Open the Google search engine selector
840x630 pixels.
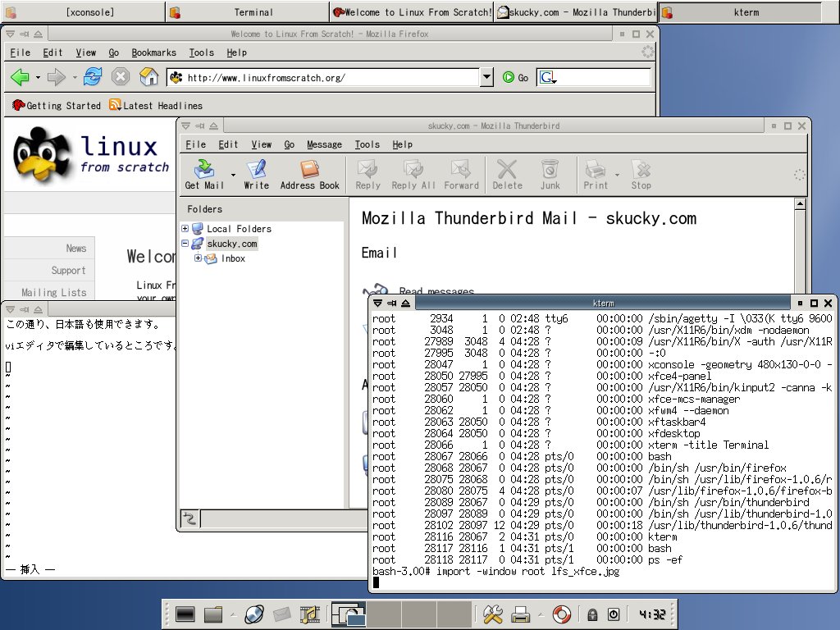pyautogui.click(x=547, y=78)
